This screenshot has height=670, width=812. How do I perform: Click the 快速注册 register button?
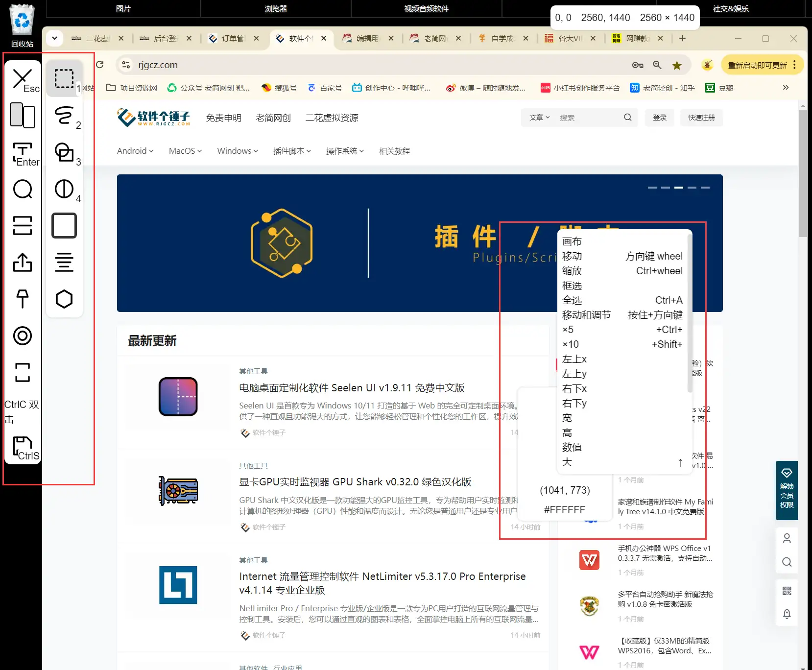coord(701,118)
